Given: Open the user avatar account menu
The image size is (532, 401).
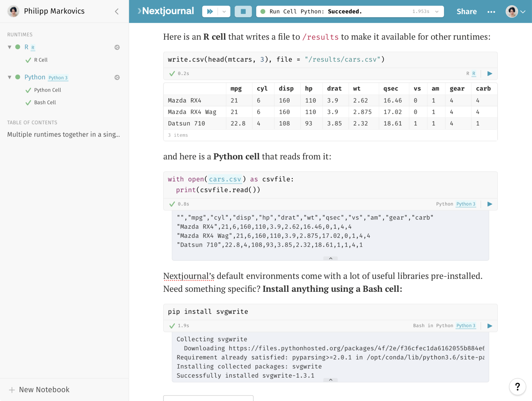Looking at the screenshot, I should coord(515,12).
